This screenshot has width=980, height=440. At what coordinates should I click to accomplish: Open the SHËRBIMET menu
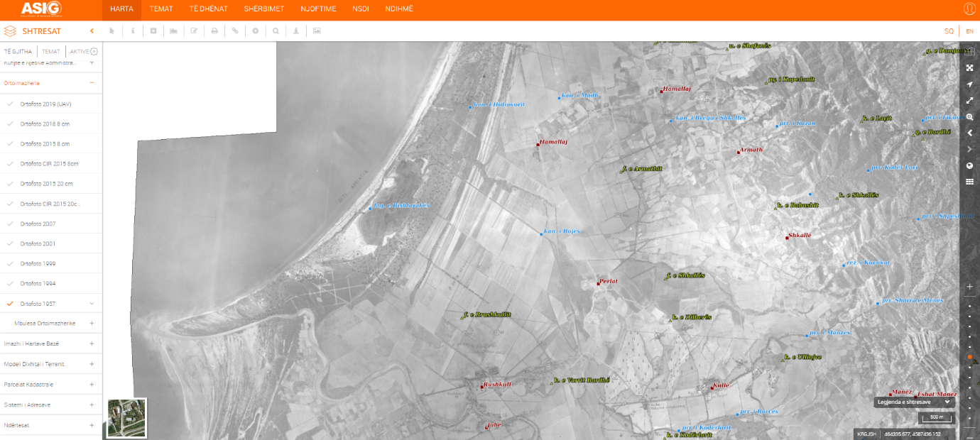click(263, 9)
